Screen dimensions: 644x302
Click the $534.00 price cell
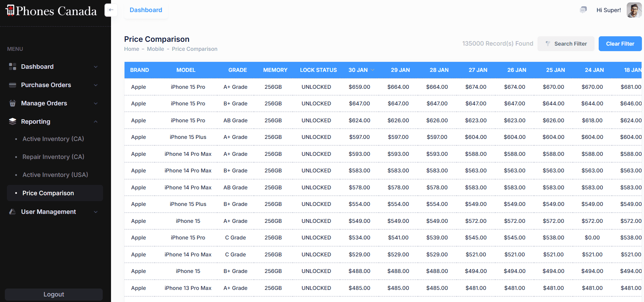(359, 237)
